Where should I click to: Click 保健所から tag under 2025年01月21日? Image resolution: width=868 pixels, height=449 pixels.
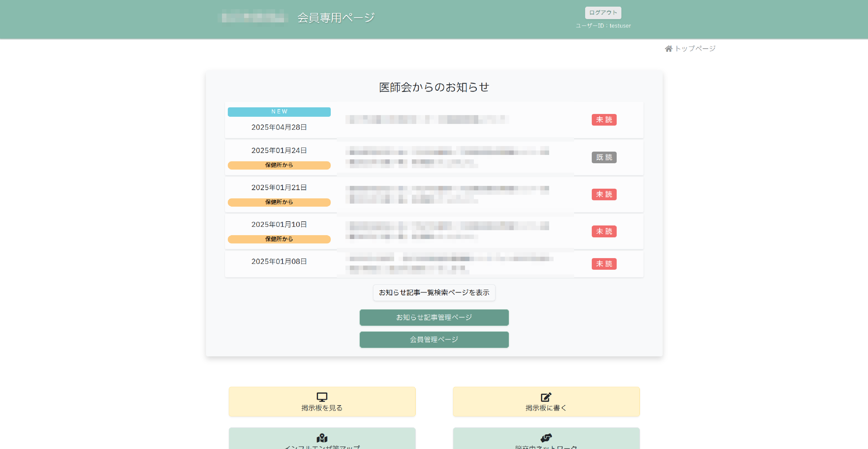point(279,202)
